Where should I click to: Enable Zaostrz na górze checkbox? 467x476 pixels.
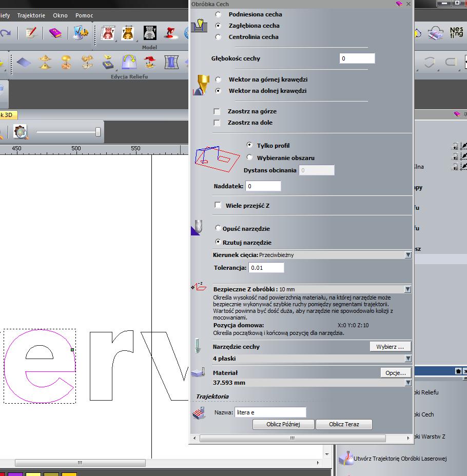click(217, 111)
